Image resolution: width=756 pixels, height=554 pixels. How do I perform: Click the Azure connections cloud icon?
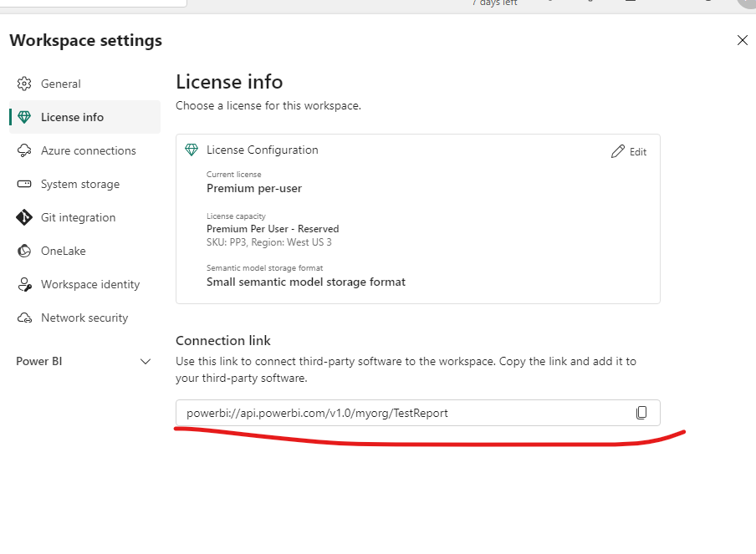click(24, 150)
